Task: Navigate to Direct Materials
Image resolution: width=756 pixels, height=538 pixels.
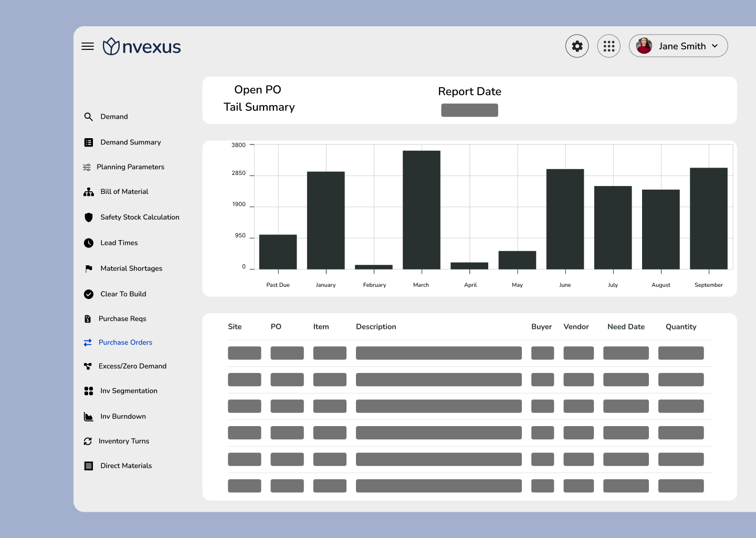Action: pos(126,466)
